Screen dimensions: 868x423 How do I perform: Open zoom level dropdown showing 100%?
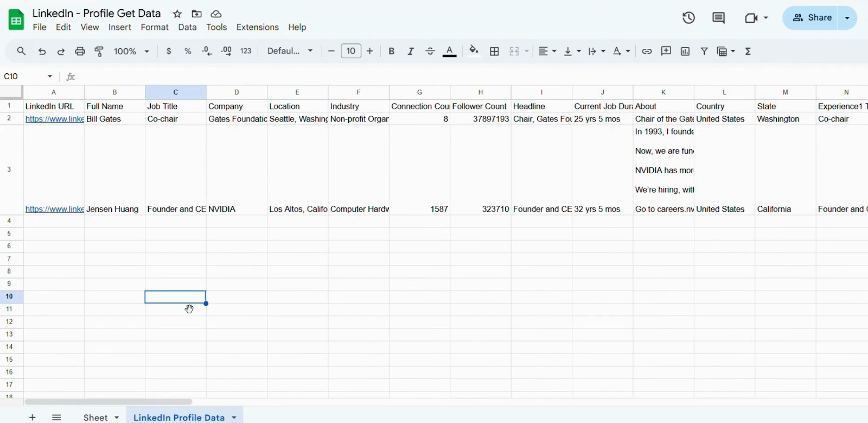[131, 51]
